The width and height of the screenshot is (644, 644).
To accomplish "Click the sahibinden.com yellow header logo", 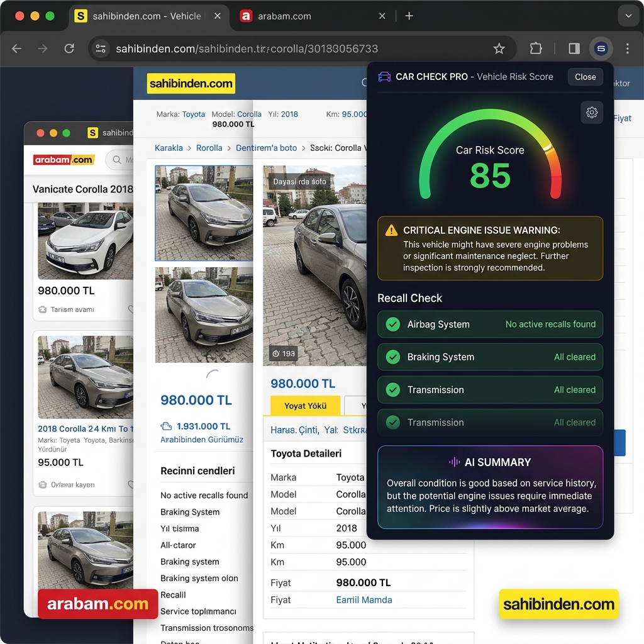I will (191, 84).
